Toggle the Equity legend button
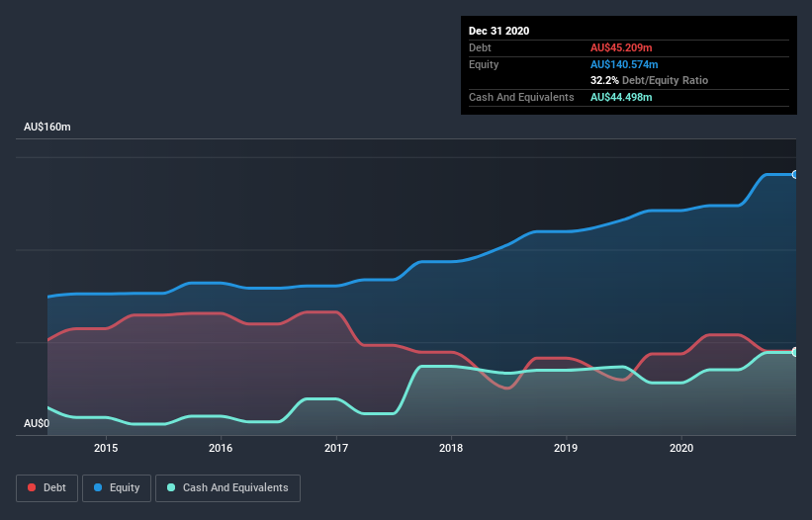 pyautogui.click(x=117, y=488)
